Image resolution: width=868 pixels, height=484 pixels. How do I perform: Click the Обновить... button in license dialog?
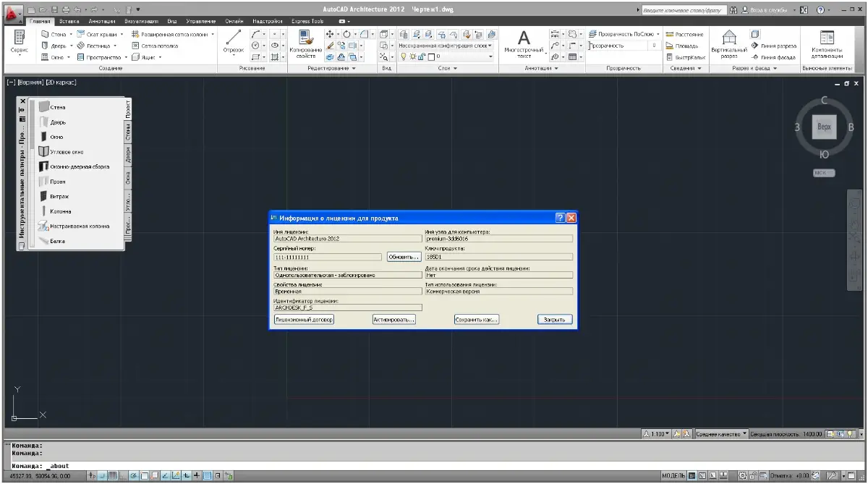(404, 257)
